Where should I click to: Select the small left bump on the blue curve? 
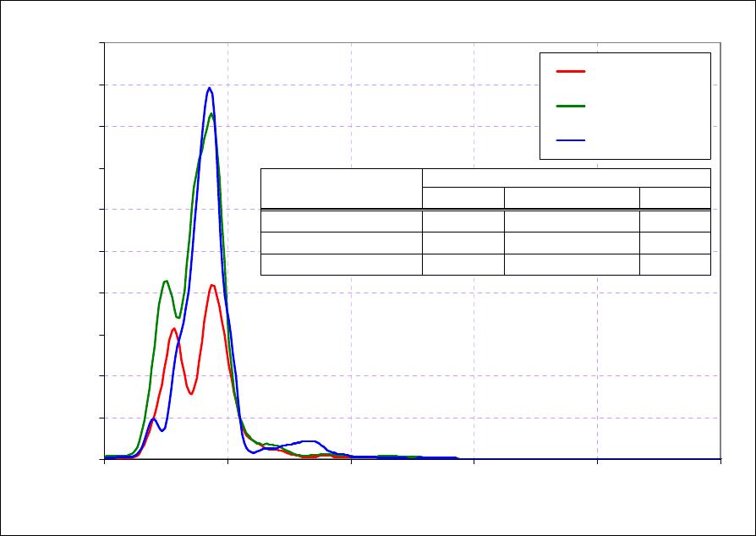point(153,418)
